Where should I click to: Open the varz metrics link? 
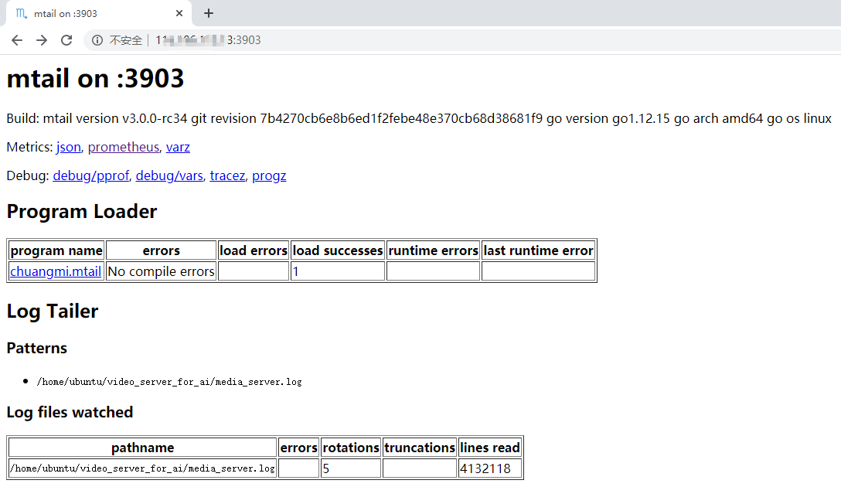point(178,147)
